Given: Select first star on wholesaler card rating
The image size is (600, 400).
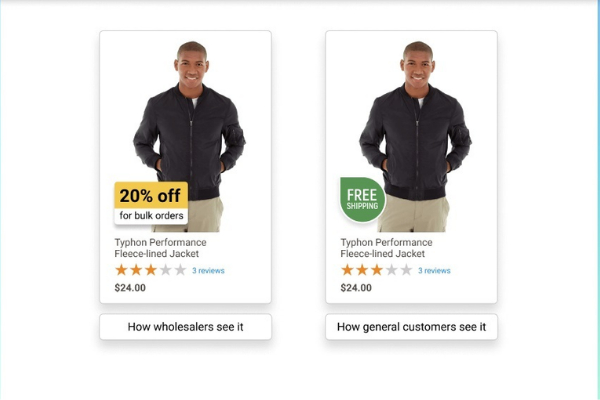Looking at the screenshot, I should coord(121,270).
